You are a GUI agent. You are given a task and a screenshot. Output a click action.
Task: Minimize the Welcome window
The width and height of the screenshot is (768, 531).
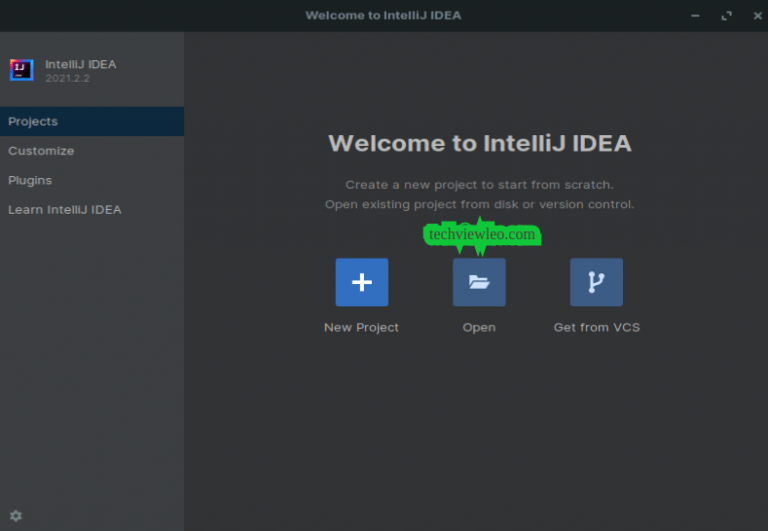click(x=695, y=16)
